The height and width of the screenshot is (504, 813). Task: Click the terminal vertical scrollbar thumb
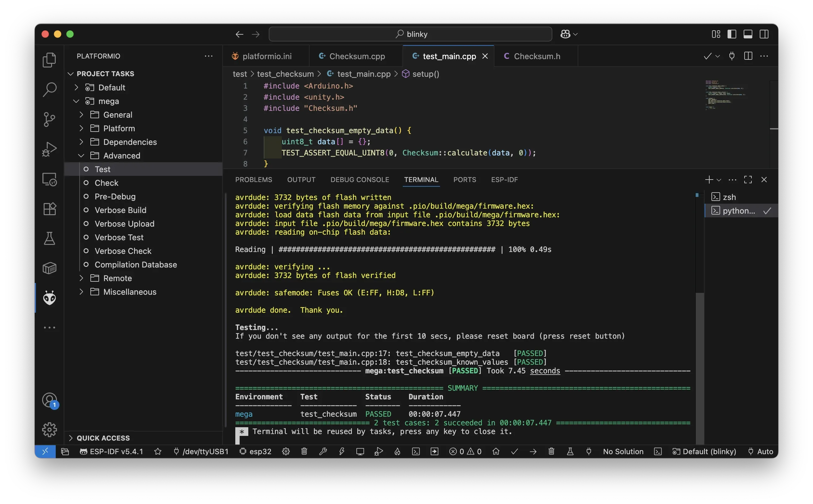700,367
